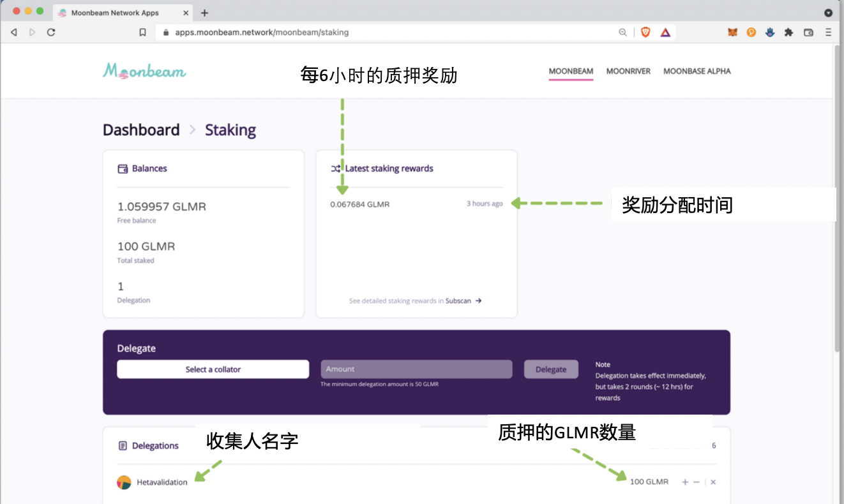The height and width of the screenshot is (504, 844).
Task: Open Extensions puzzle piece menu
Action: click(x=788, y=32)
